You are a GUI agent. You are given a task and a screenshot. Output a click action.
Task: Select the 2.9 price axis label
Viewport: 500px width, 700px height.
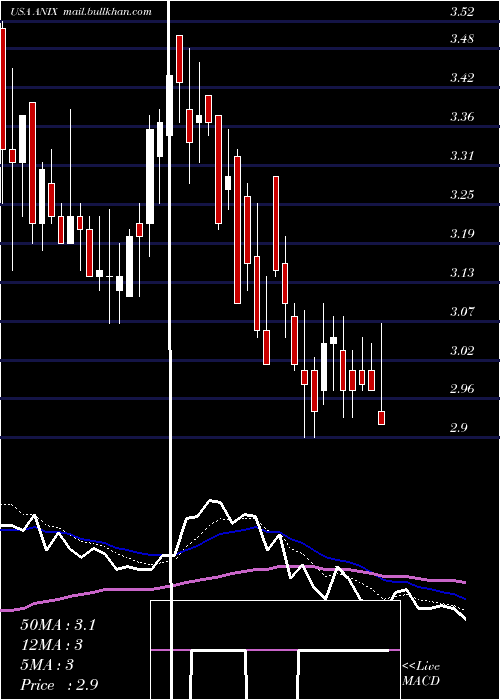[459, 428]
